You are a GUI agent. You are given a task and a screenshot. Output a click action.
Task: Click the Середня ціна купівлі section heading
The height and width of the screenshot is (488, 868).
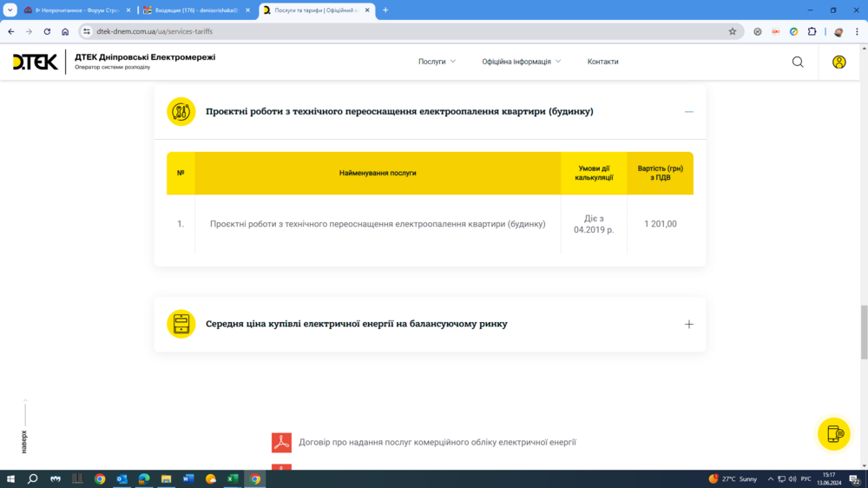pos(357,324)
